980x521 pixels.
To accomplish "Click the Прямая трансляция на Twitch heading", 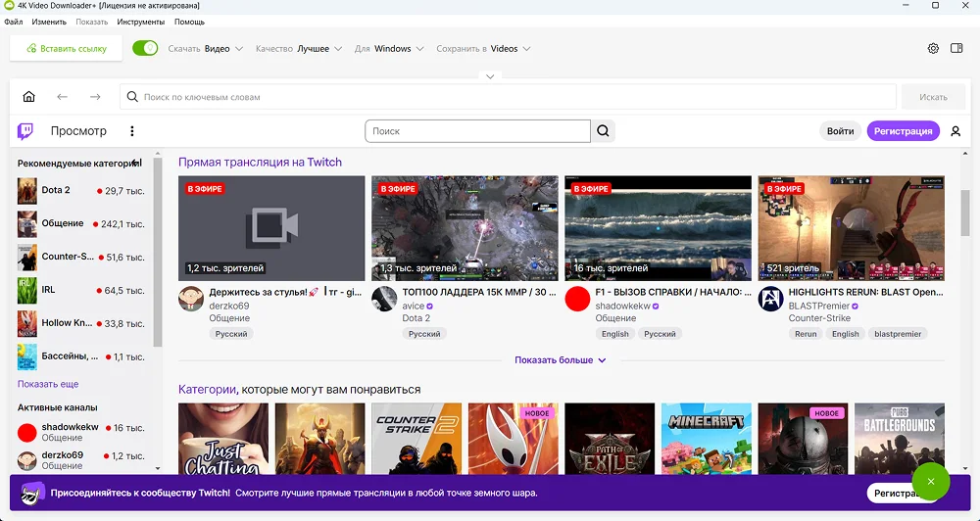I will click(x=260, y=163).
